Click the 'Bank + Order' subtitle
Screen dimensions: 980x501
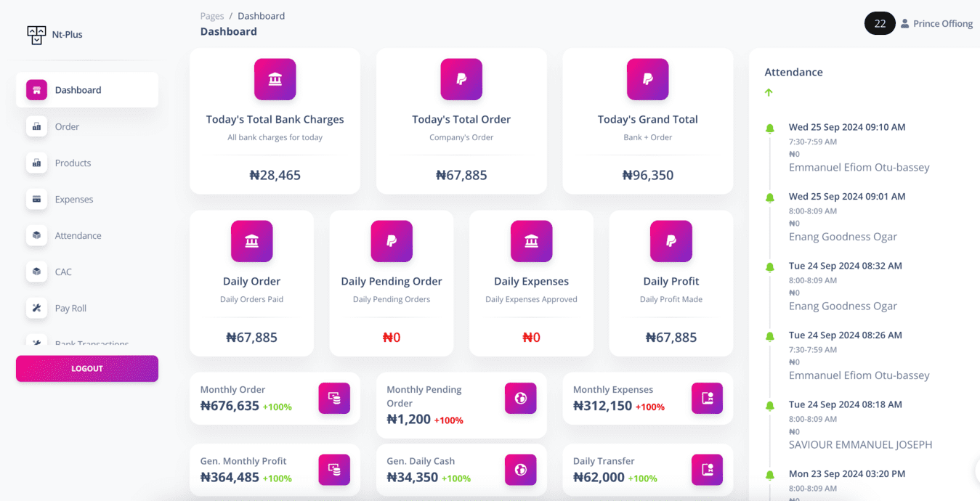648,137
